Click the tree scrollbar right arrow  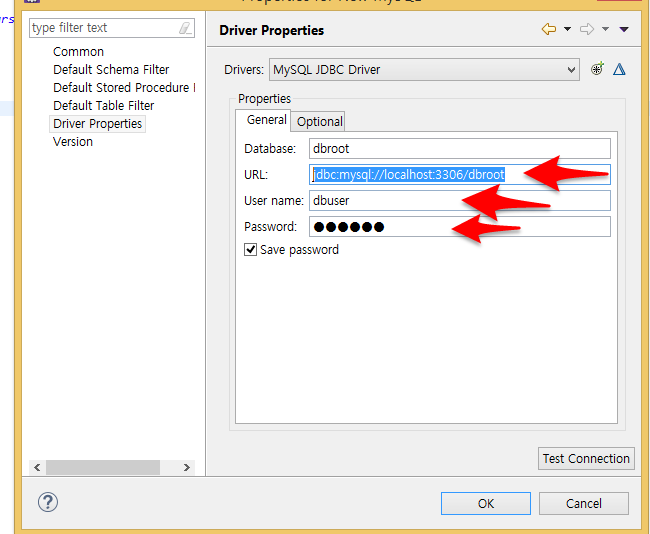pos(187,467)
